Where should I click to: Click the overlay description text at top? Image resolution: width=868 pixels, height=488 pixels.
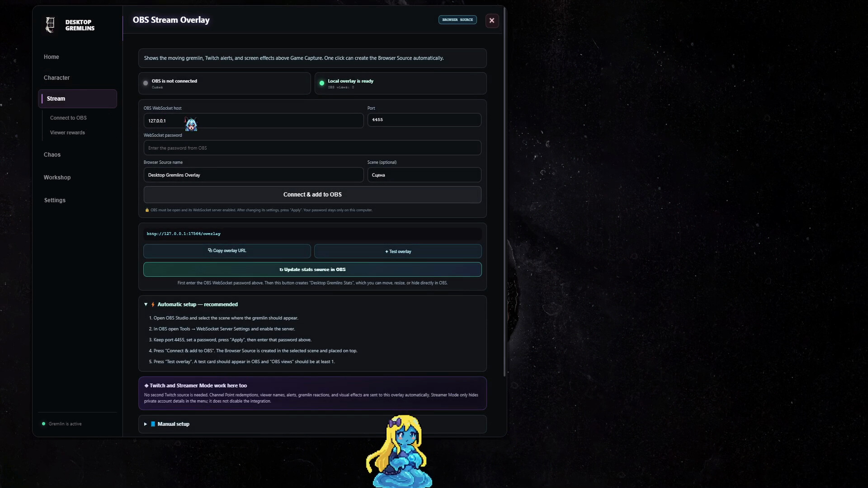[x=294, y=58]
